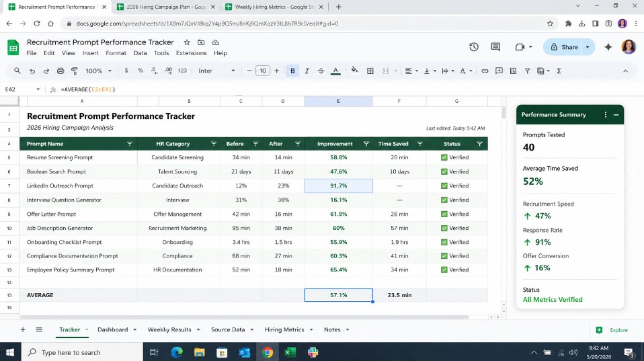This screenshot has height=361, width=644.
Task: Click the undo arrow in toolbar
Action: (32, 71)
